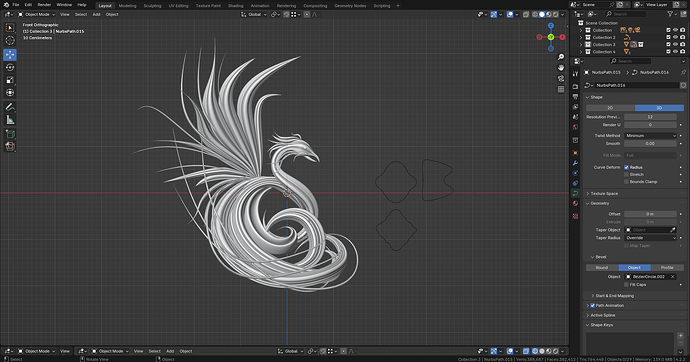Adjust the Offset value field
This screenshot has width=690, height=362.
point(650,214)
